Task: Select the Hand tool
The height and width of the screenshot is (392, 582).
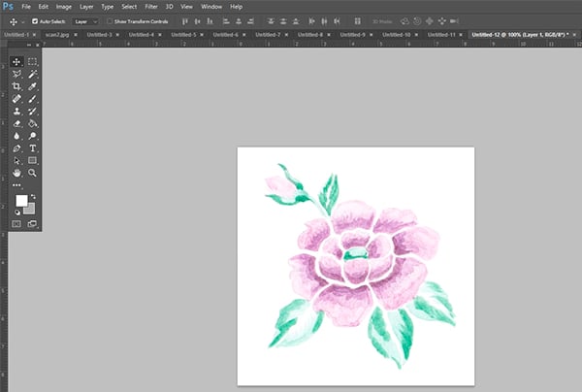Action: pos(16,173)
